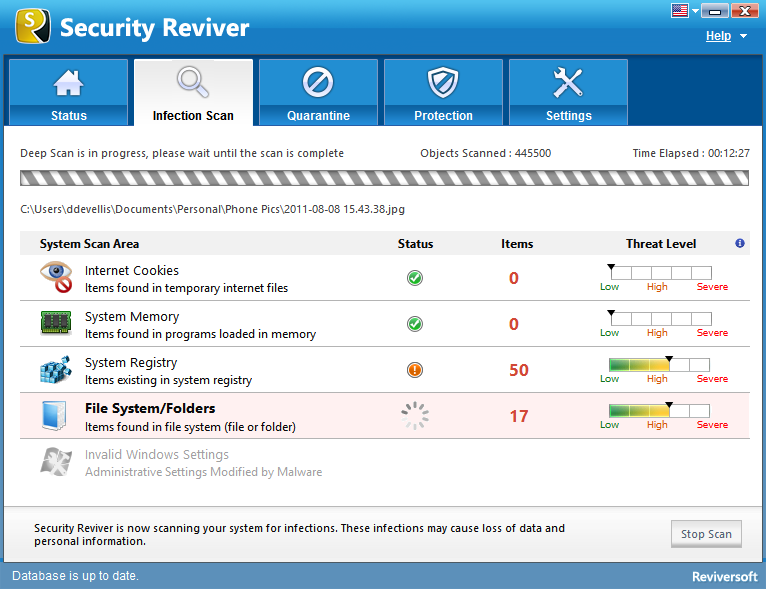Image resolution: width=766 pixels, height=589 pixels.
Task: Select the Invalid Windows Settings row title
Action: click(157, 455)
